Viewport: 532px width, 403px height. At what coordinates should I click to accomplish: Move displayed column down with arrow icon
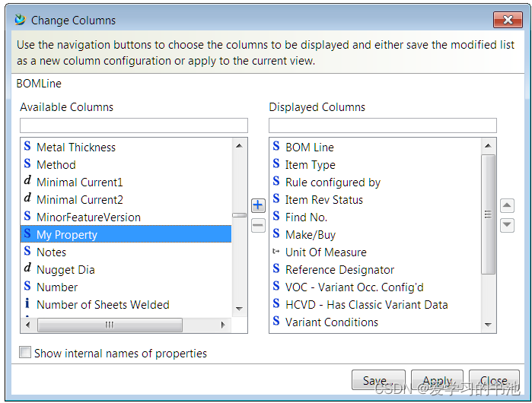(507, 225)
